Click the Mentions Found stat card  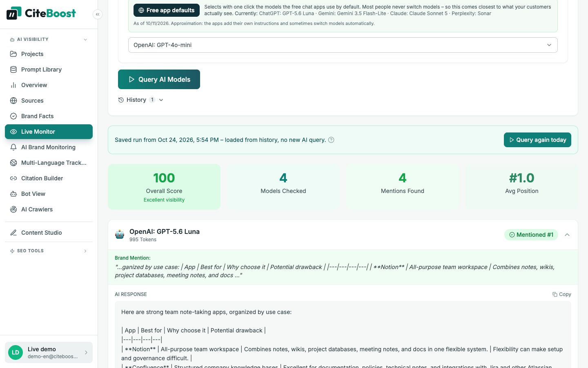click(x=403, y=187)
